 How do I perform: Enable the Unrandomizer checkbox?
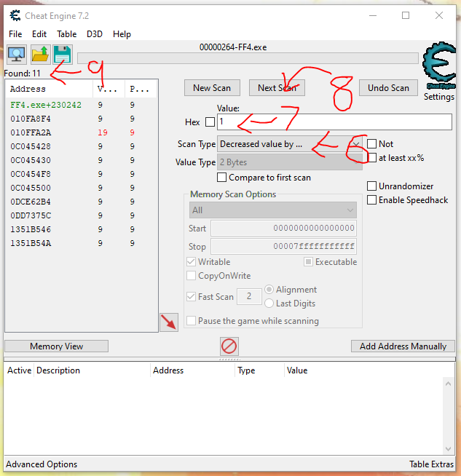click(x=371, y=186)
